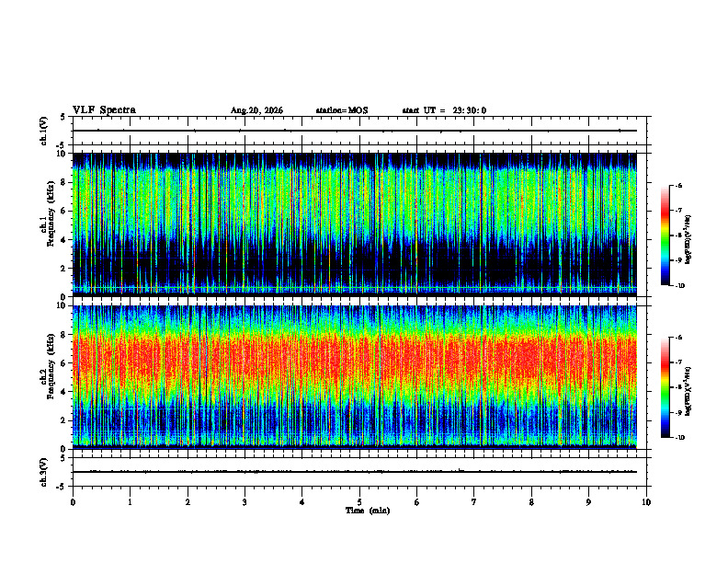Select the start UT 23:30:0 text
The image size is (728, 563).
coord(444,110)
